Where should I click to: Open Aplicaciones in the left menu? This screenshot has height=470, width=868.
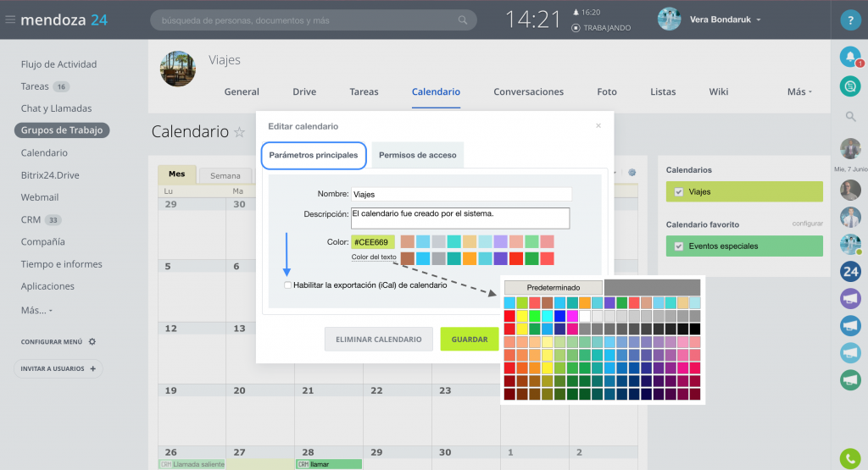[47, 286]
